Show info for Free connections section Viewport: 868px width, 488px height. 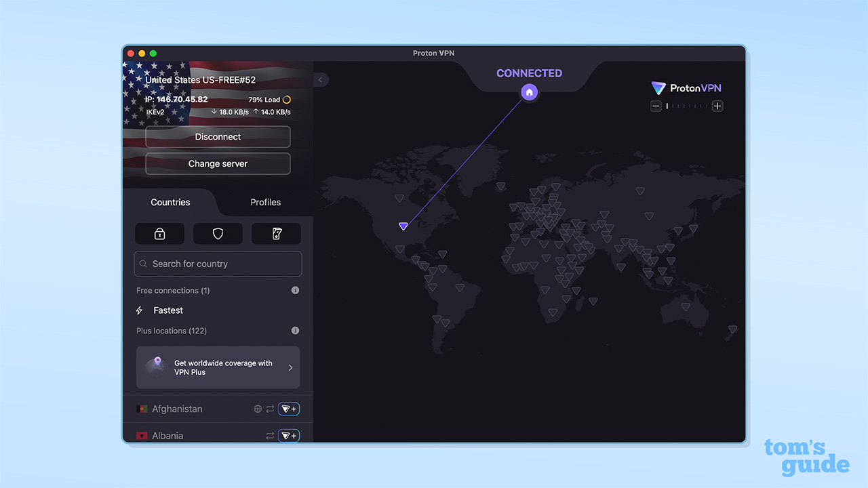(295, 290)
